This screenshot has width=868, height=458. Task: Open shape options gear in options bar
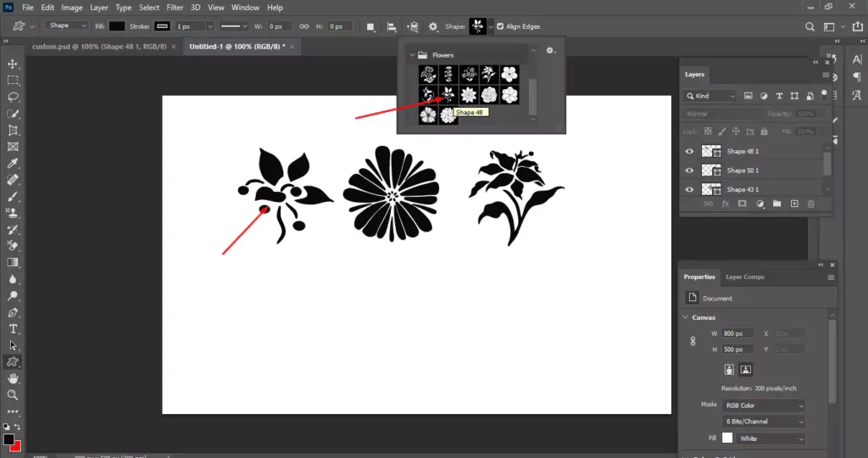click(x=433, y=26)
